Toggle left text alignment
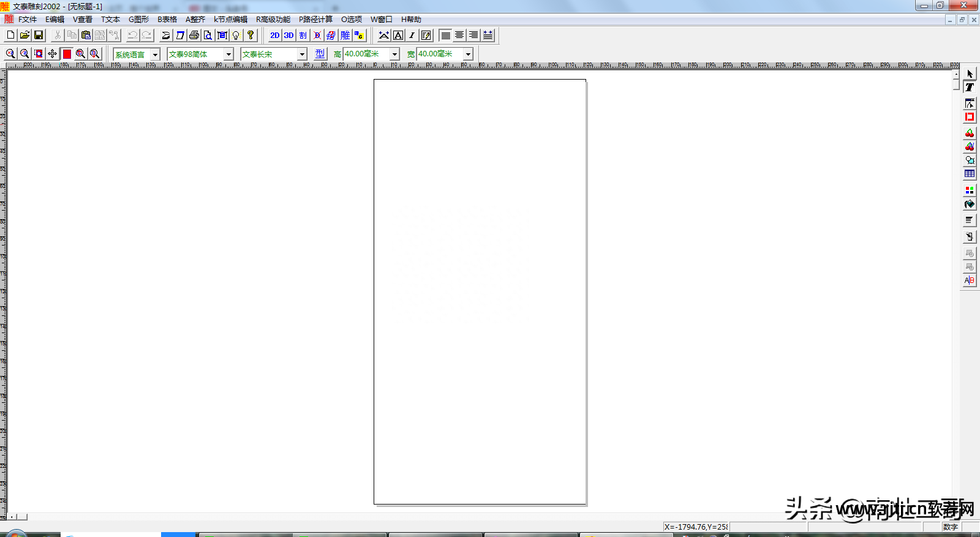 pyautogui.click(x=445, y=36)
